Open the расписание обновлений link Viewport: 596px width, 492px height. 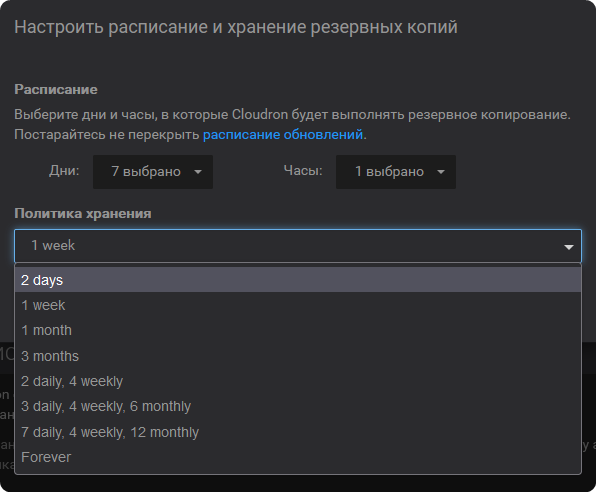click(x=283, y=135)
